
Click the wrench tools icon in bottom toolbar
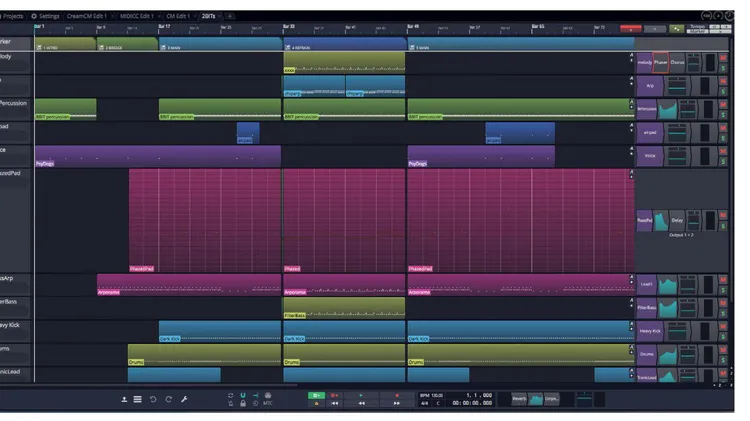tap(183, 399)
